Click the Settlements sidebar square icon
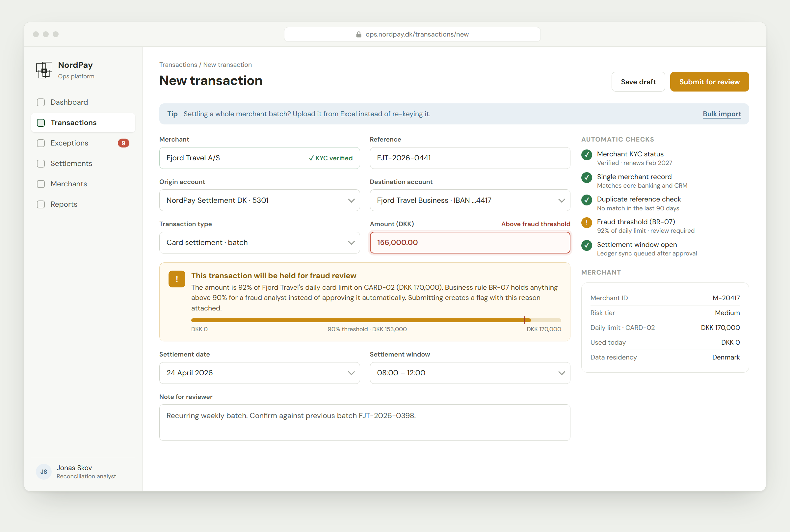This screenshot has width=790, height=532. (41, 164)
